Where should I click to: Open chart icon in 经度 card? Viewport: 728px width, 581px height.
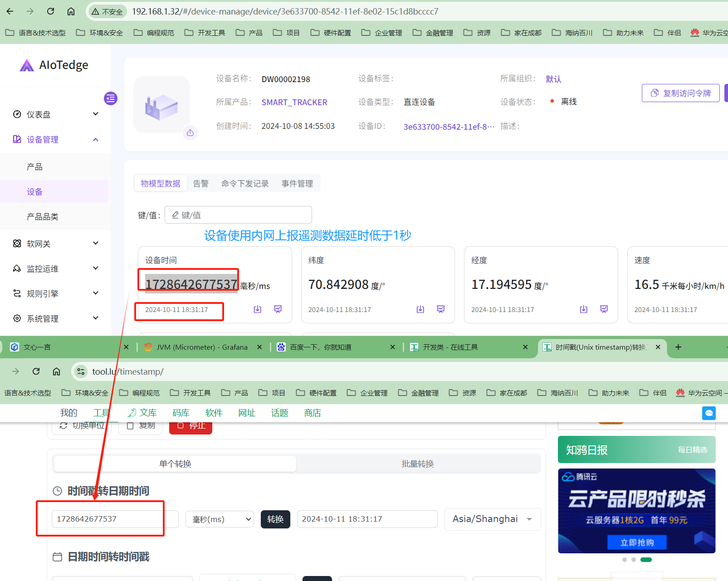point(604,309)
